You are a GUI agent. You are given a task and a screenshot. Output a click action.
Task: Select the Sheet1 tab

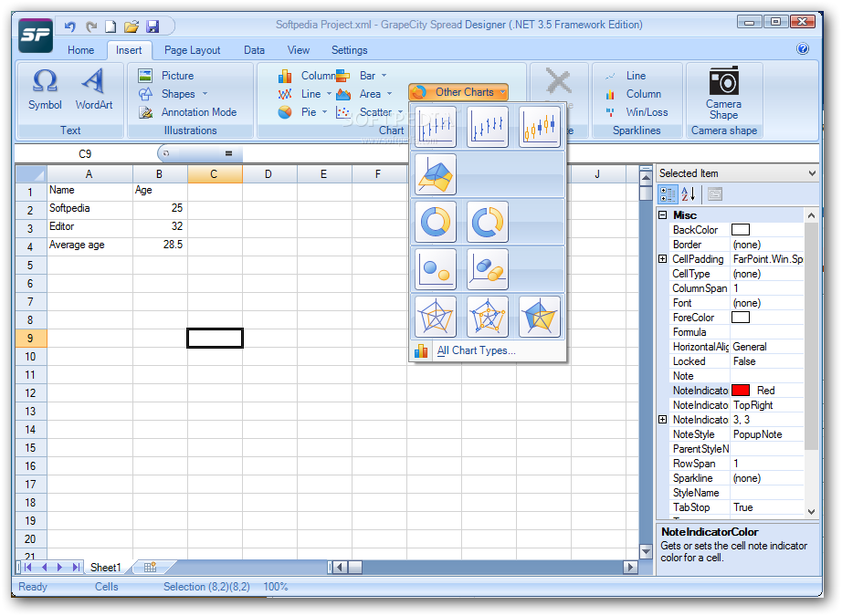[105, 567]
